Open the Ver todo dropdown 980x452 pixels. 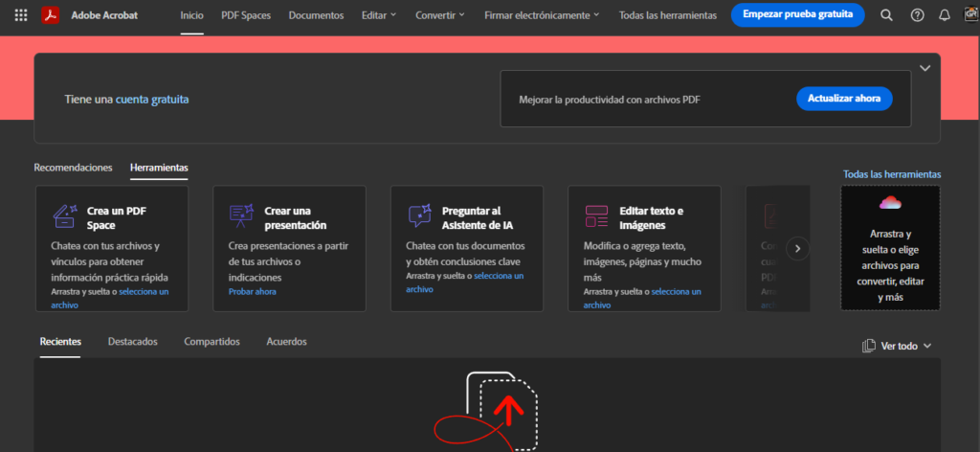897,346
